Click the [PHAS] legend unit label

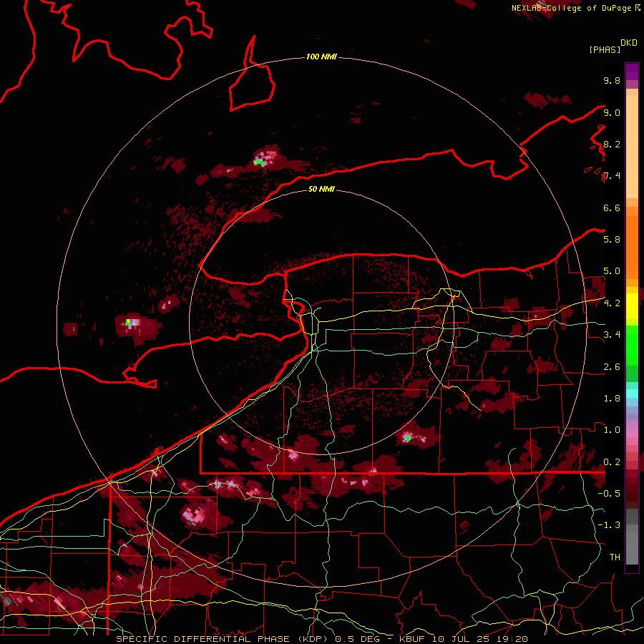click(605, 49)
